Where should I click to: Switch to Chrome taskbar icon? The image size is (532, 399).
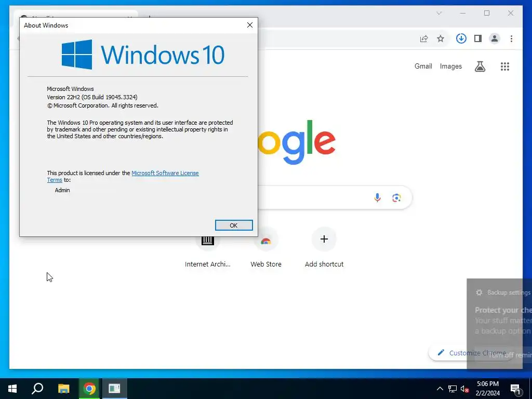click(89, 389)
